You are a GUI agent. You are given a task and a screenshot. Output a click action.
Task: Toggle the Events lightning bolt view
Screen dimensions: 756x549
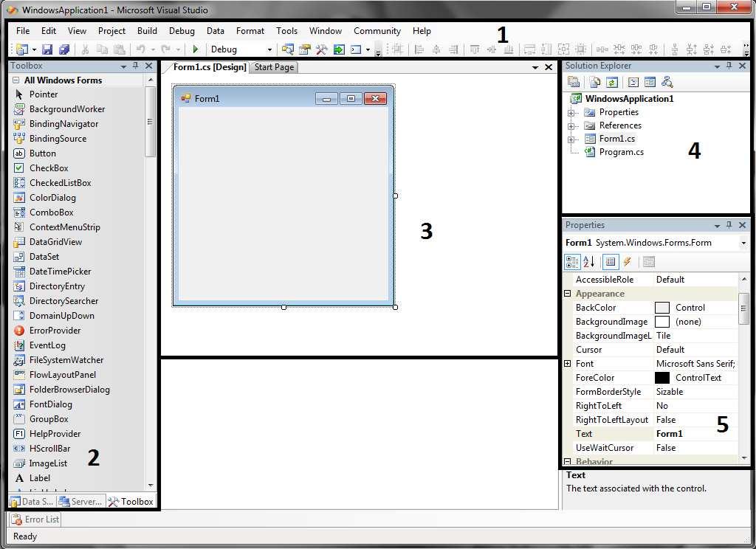628,262
